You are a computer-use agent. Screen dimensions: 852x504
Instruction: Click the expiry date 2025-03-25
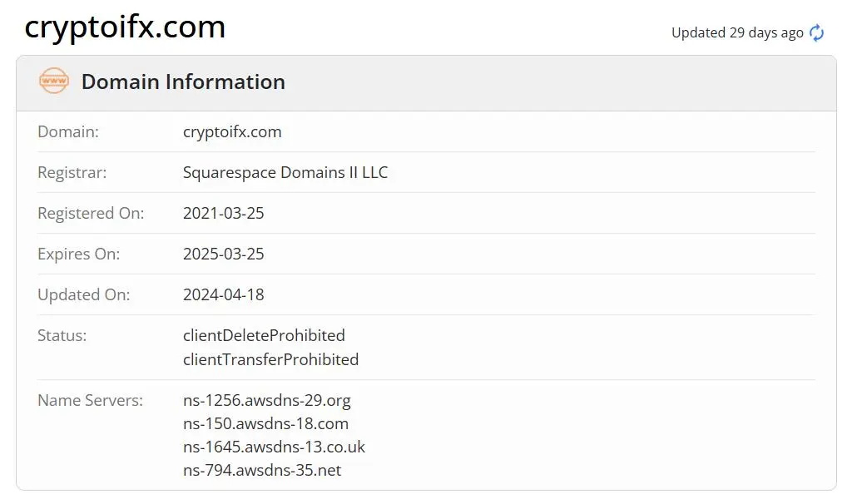click(223, 254)
